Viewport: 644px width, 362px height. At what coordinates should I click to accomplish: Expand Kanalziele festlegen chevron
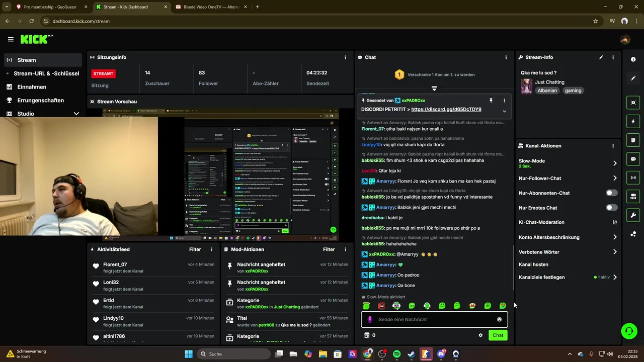coord(614,277)
